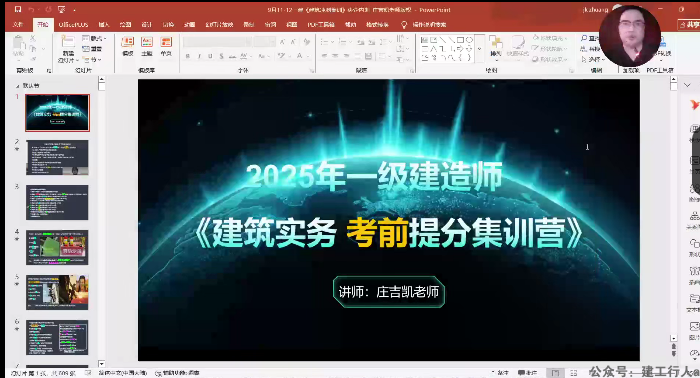The width and height of the screenshot is (700, 378).
Task: Increase font size with the larger A icon
Action: coord(282,42)
